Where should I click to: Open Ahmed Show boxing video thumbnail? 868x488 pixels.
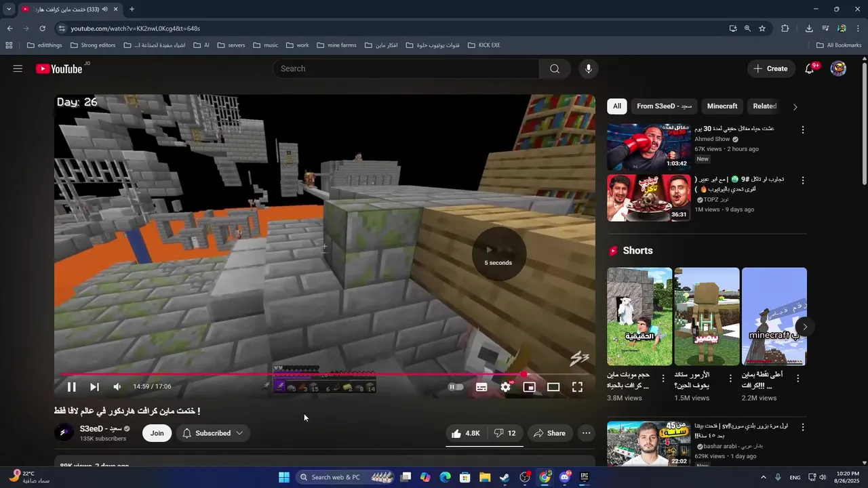649,147
